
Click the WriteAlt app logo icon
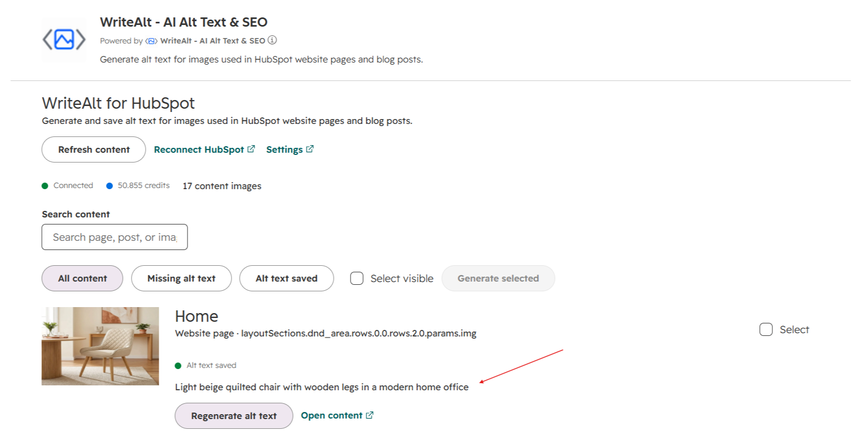click(x=64, y=40)
